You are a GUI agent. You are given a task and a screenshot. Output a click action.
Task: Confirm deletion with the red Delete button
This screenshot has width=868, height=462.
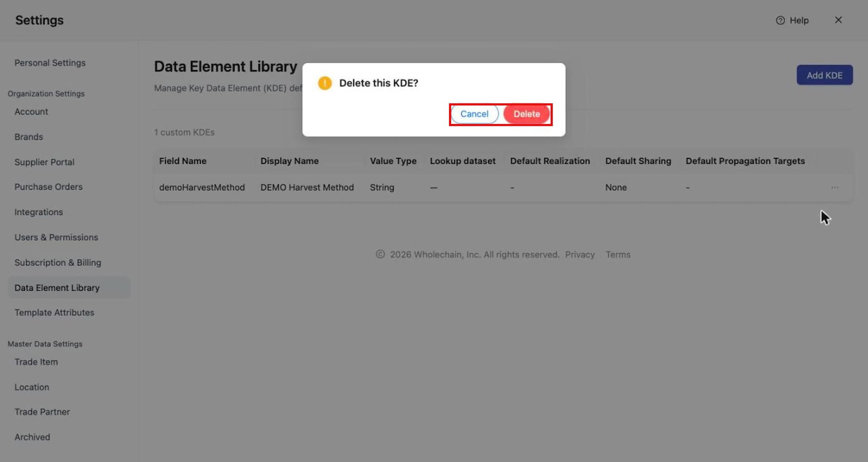526,114
